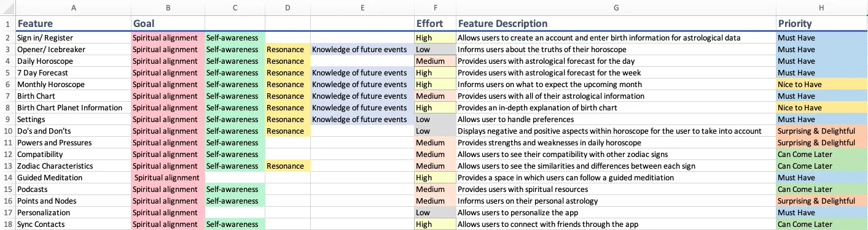Click 'Surprising & Delightful' in Points and Nodes row
Image resolution: width=868 pixels, height=230 pixels.
[x=822, y=201]
